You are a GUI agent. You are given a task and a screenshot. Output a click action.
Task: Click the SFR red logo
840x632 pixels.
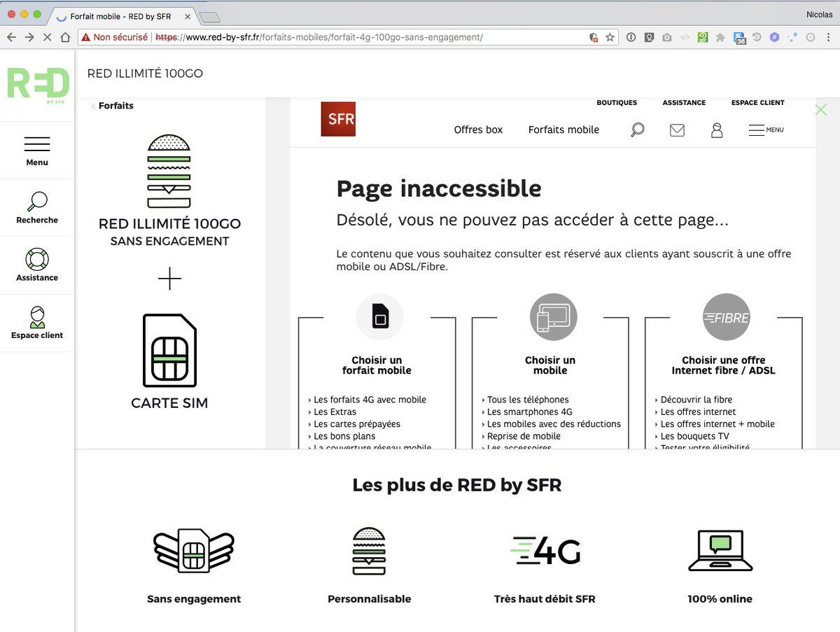(338, 119)
